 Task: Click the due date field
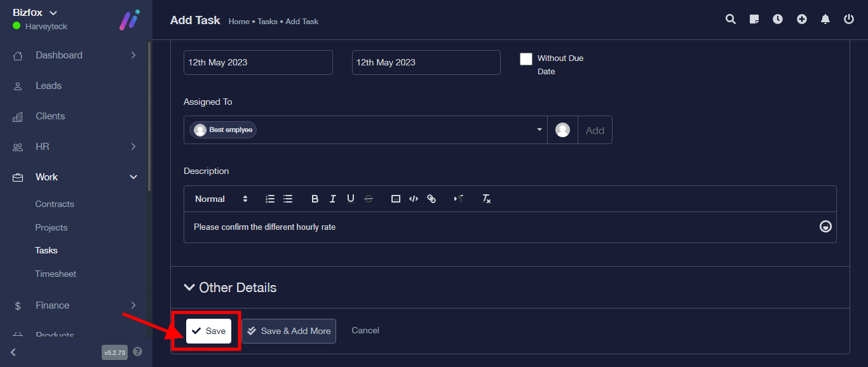[x=426, y=62]
